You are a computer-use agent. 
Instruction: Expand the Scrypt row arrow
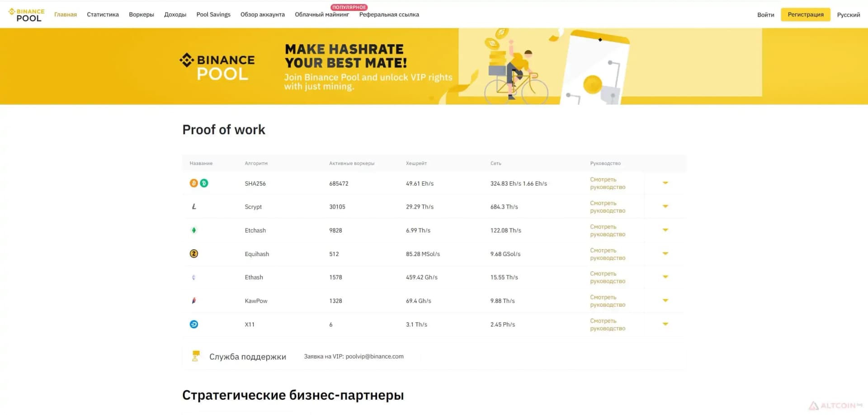[665, 206]
